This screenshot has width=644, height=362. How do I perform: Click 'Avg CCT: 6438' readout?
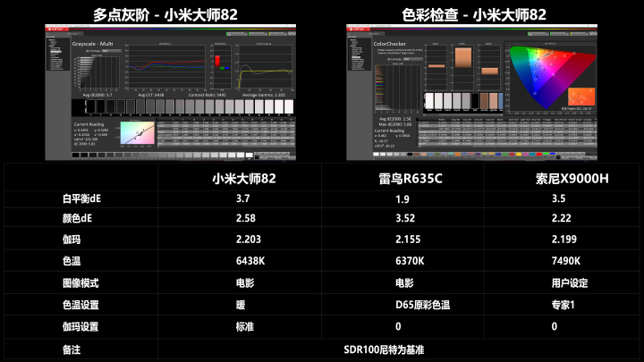click(151, 95)
